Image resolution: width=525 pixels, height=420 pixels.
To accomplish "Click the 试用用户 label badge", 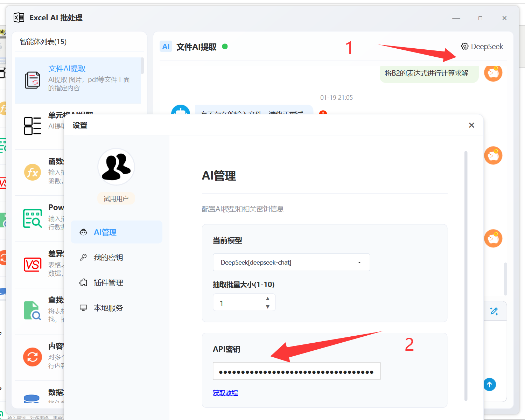I will click(116, 199).
